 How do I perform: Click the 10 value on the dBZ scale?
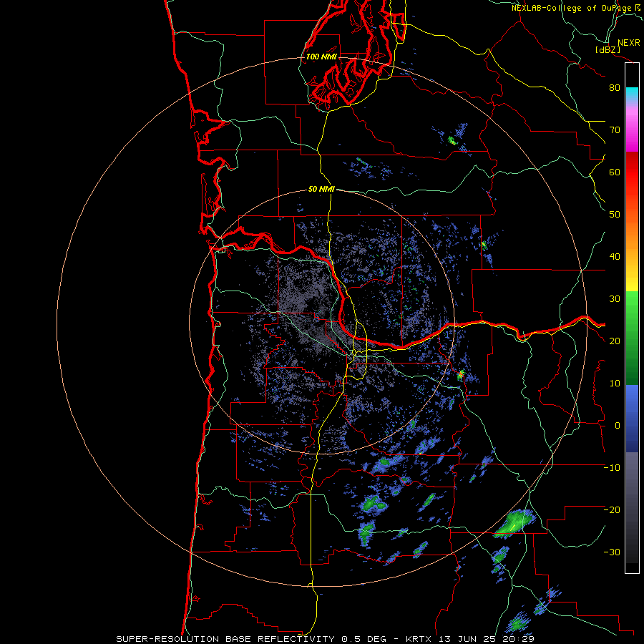pos(615,384)
